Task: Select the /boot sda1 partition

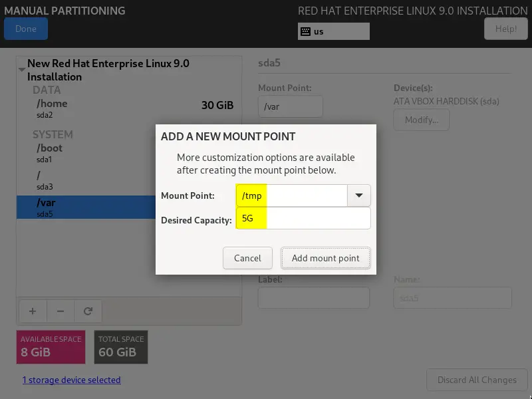Action: [x=86, y=154]
